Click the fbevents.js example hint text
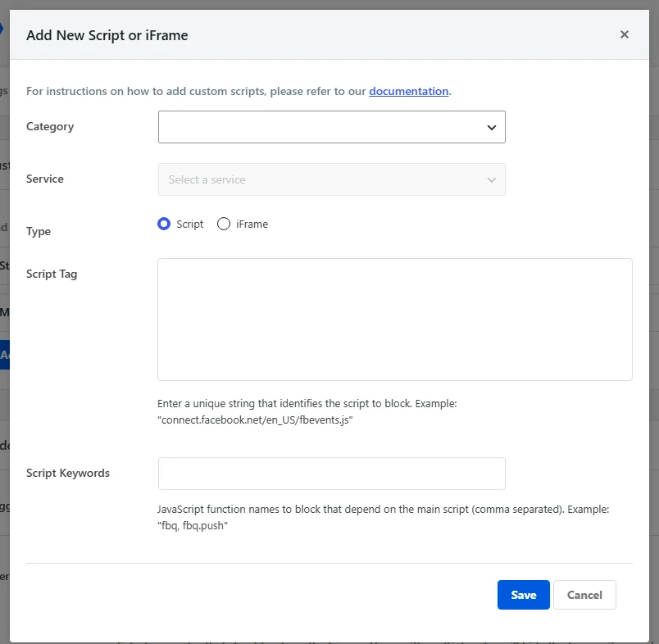The width and height of the screenshot is (659, 644). tap(307, 411)
